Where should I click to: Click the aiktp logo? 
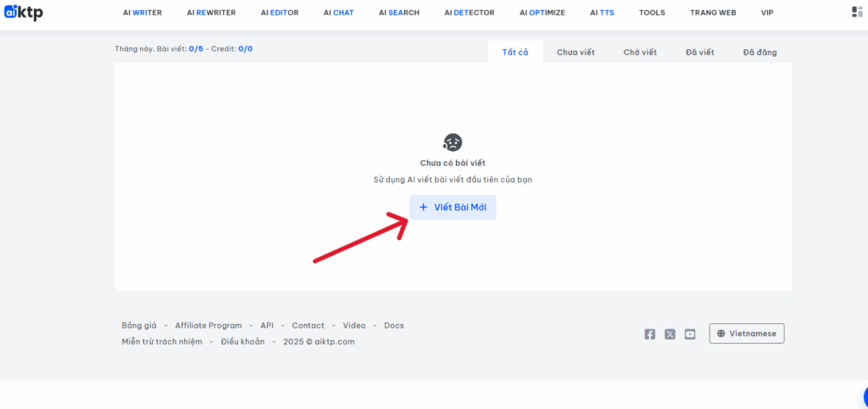23,12
